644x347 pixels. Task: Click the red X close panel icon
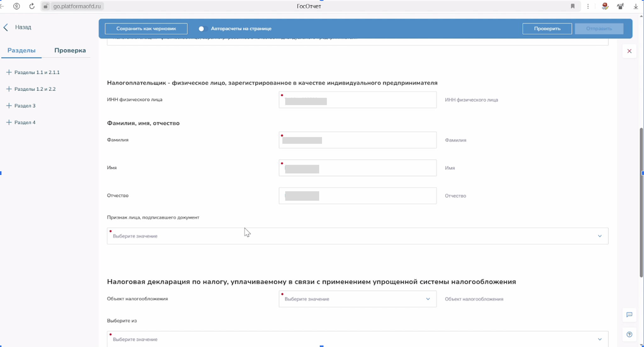click(x=629, y=51)
